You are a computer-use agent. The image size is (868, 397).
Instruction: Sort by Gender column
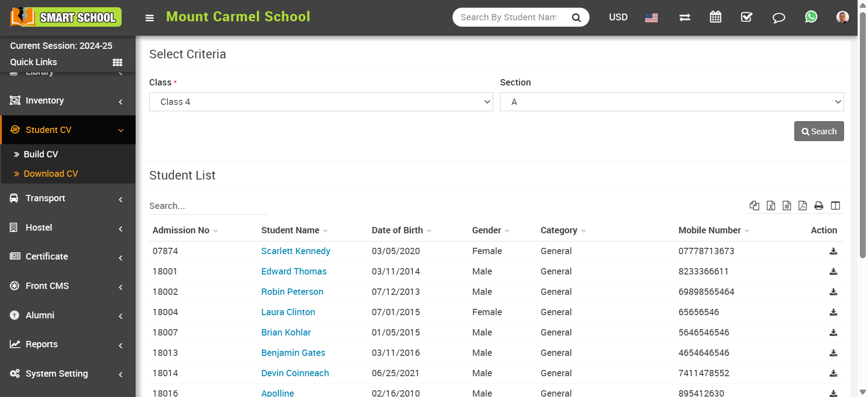click(491, 230)
